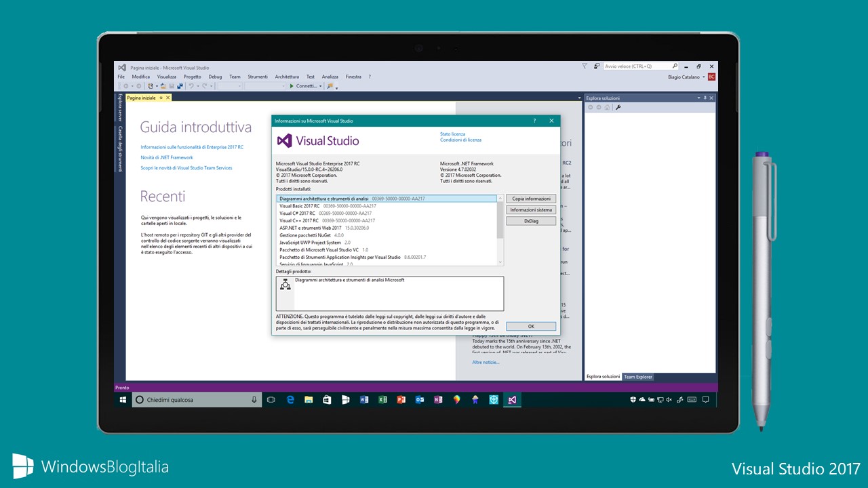The height and width of the screenshot is (488, 868).
Task: Click the DxDiag button
Action: tap(531, 221)
